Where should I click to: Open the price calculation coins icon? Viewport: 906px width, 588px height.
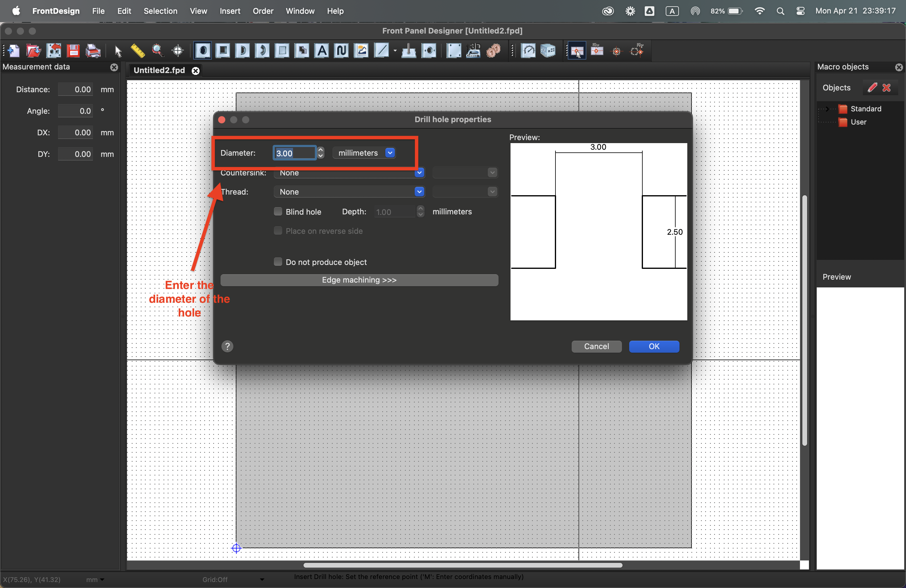click(493, 51)
